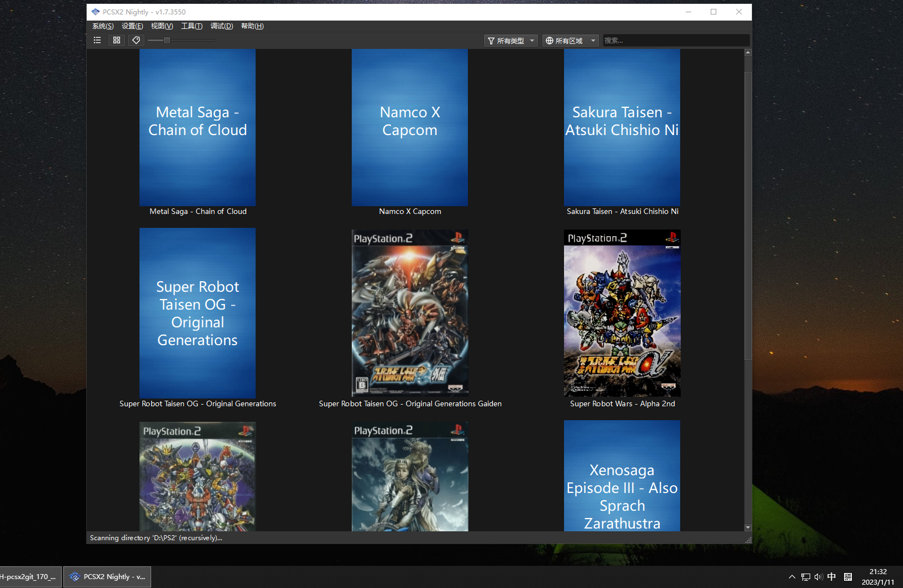This screenshot has height=588, width=903.
Task: Select Sakura Taisen - Atsuki Chishio Ni cover
Action: pos(622,127)
